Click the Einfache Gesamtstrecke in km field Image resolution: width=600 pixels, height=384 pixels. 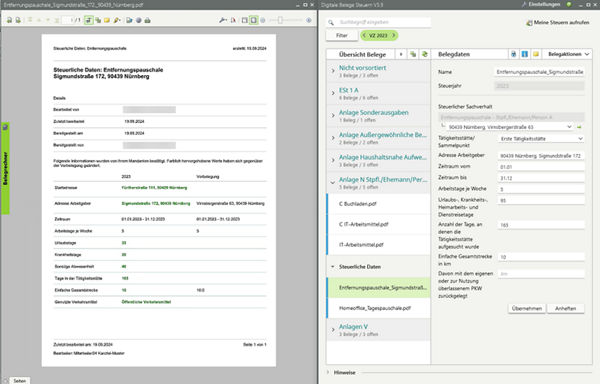click(x=541, y=257)
